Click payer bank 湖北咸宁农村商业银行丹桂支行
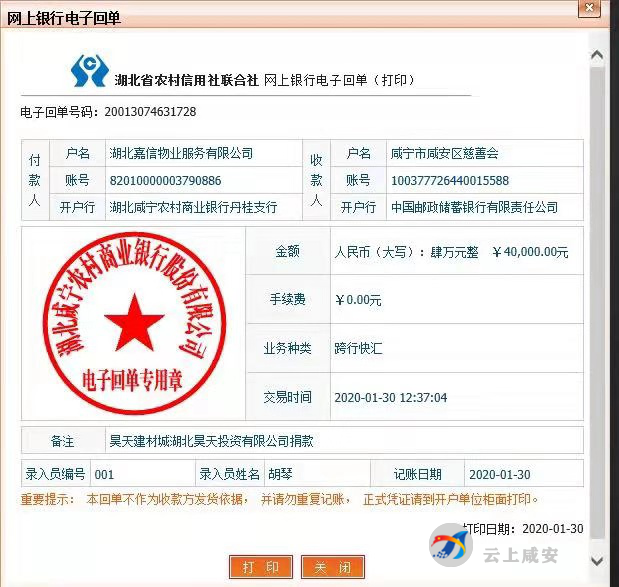The image size is (619, 587). pyautogui.click(x=193, y=207)
